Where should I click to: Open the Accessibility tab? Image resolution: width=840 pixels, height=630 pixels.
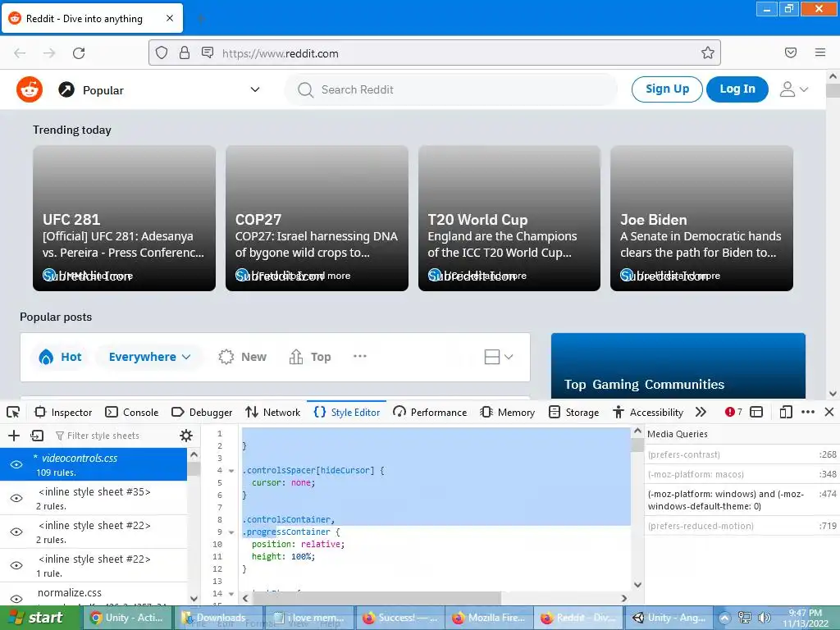(648, 412)
